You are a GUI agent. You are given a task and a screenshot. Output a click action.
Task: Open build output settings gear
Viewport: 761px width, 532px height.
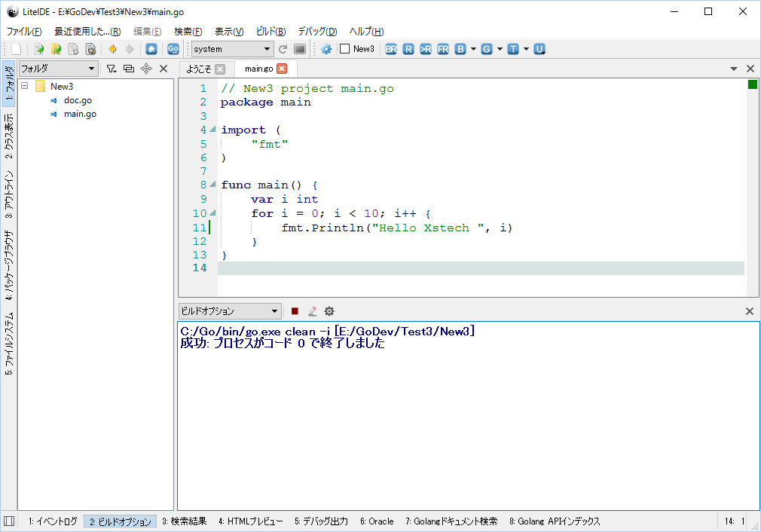click(329, 311)
